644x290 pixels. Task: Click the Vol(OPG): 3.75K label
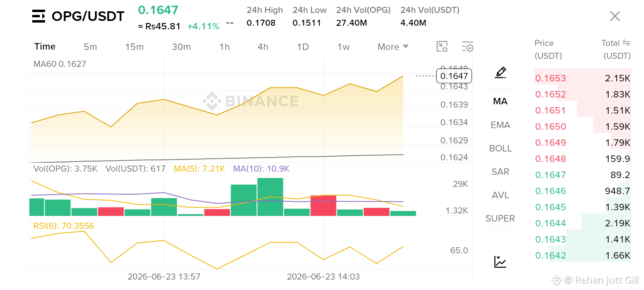pos(65,169)
